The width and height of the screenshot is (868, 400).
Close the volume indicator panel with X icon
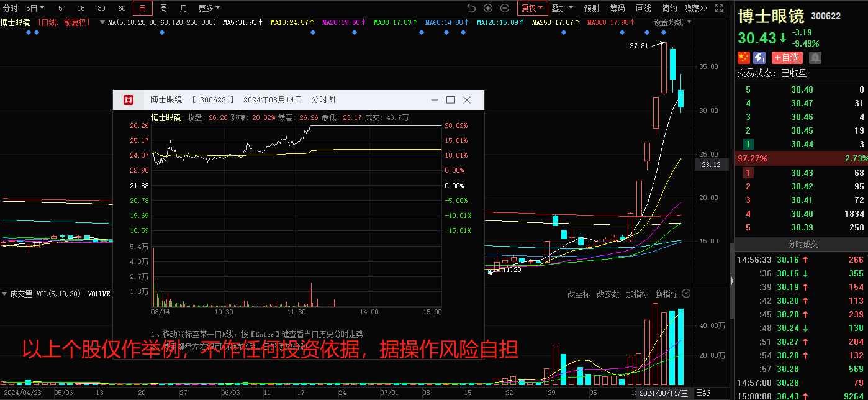(686, 293)
